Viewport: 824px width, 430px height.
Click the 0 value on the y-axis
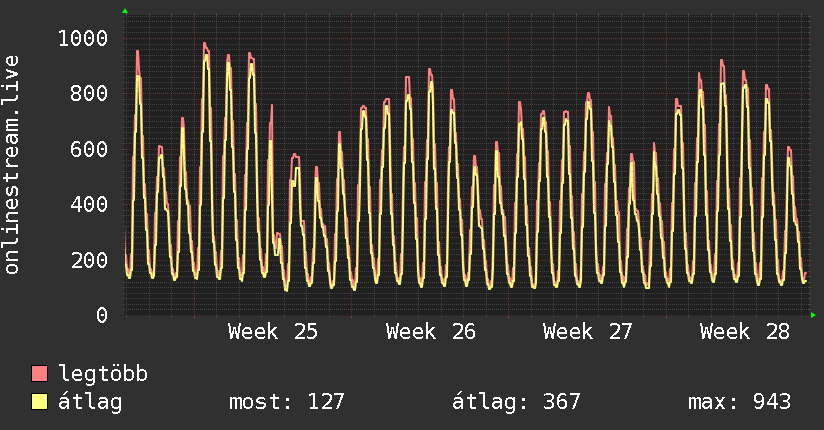point(102,315)
